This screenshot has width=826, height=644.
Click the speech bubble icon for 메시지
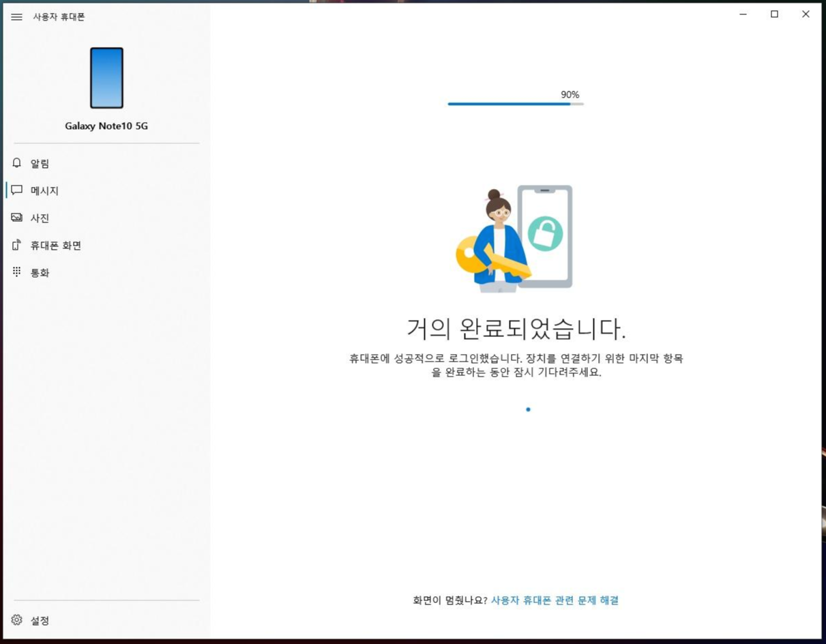[17, 190]
